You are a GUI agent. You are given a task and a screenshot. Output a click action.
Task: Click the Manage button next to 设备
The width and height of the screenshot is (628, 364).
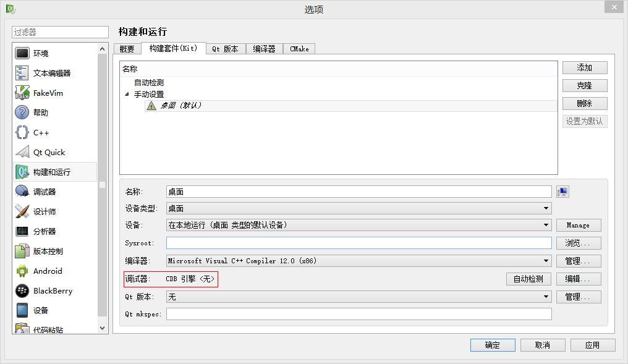(579, 225)
